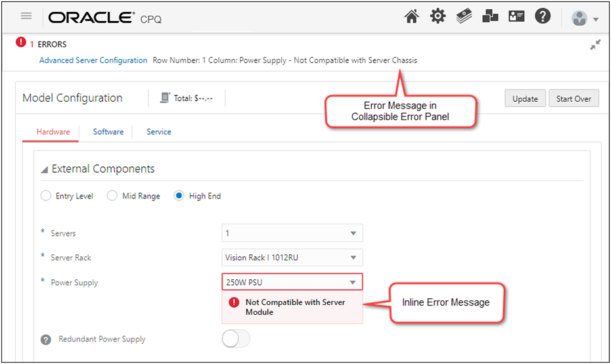Go to the Home icon
The height and width of the screenshot is (364, 611).
411,17
